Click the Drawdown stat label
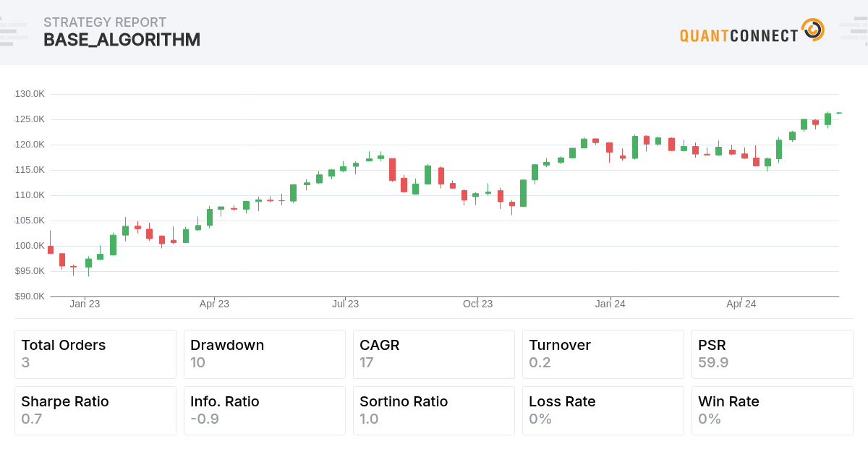This screenshot has width=868, height=457. tap(227, 346)
